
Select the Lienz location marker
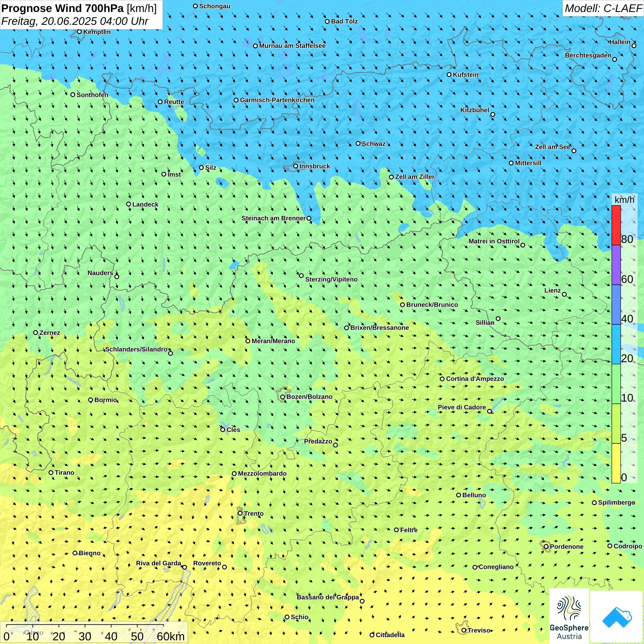564,294
